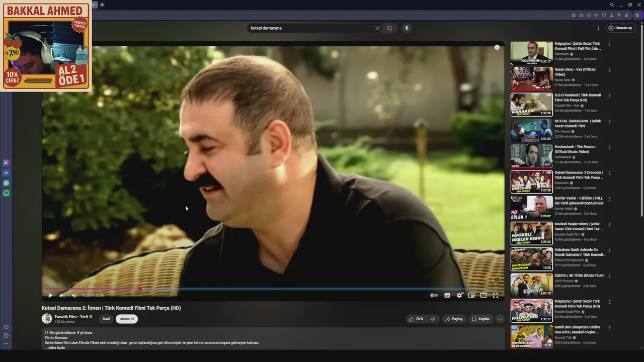Viewport: 644px width, 362px height.
Task: Open browser profile account icon
Action: (626, 15)
